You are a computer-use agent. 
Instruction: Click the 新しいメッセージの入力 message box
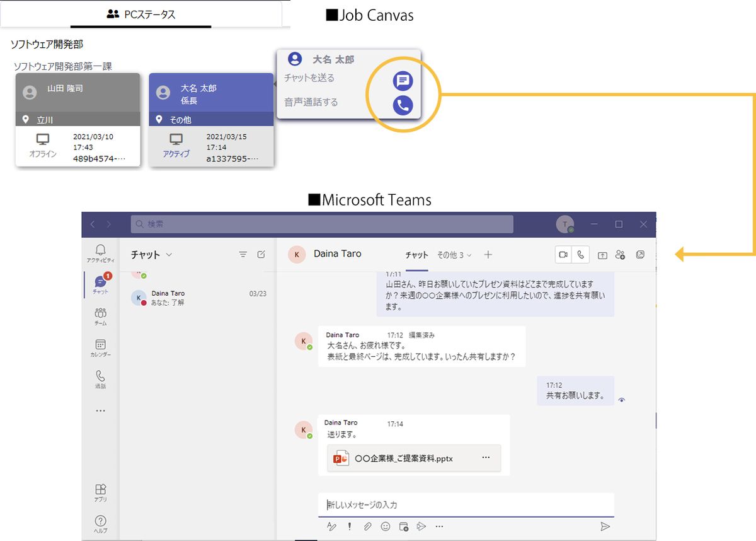point(466,504)
